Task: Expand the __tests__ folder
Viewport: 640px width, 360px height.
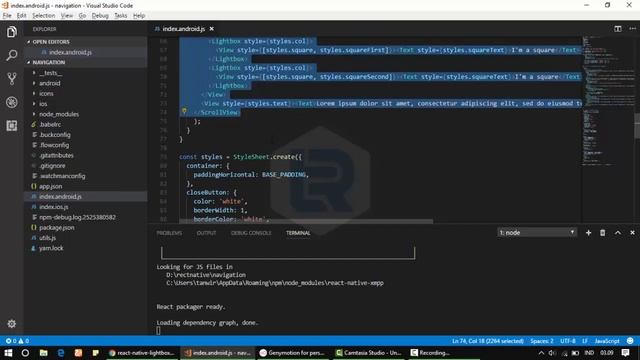Action: pos(34,73)
